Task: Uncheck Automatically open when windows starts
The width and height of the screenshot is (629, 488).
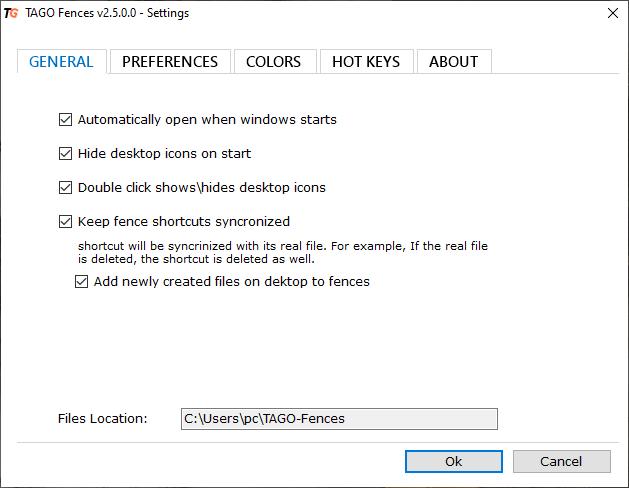Action: point(65,119)
